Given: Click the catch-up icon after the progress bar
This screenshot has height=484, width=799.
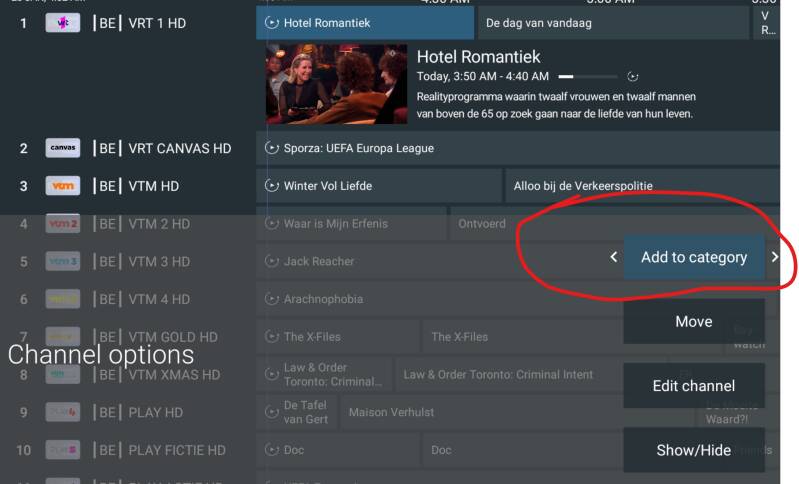Looking at the screenshot, I should click(x=632, y=77).
